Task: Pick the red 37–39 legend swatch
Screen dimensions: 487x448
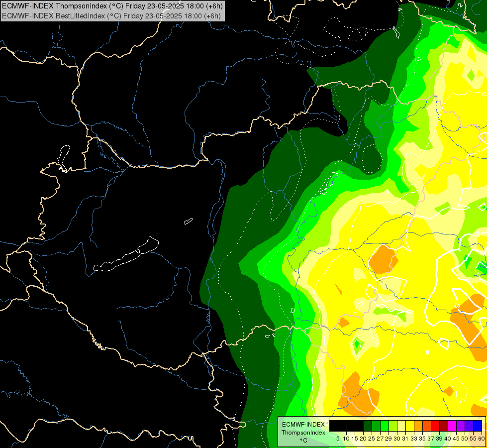Action: tap(435, 426)
